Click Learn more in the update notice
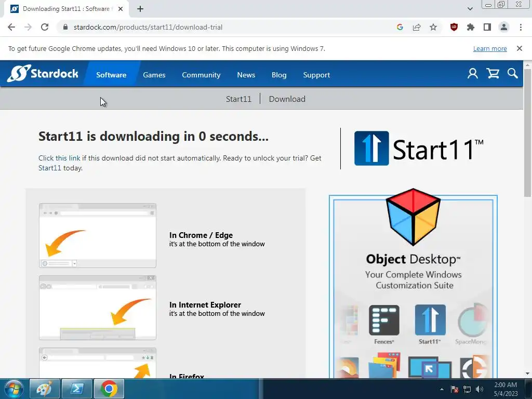Viewport: 532px width, 399px height. tap(490, 48)
